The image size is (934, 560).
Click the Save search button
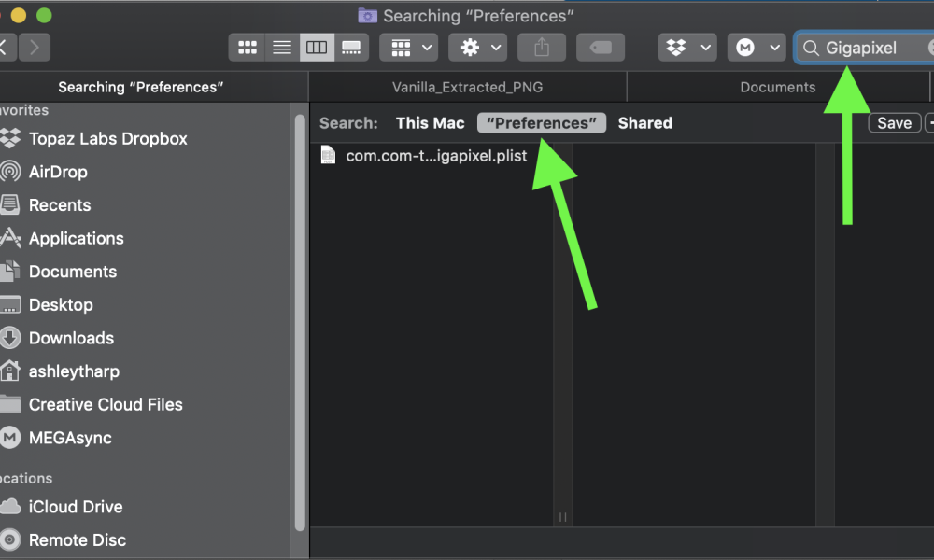click(x=895, y=123)
